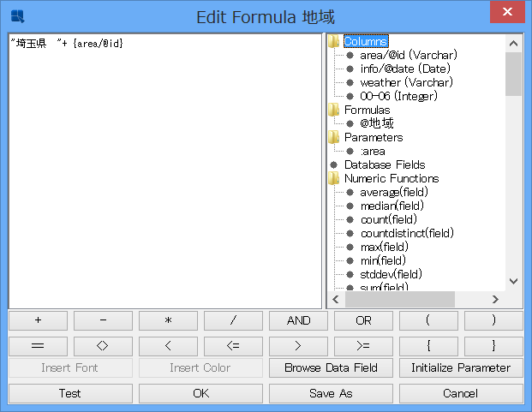
Task: Click the Initialize Parameter button
Action: (461, 368)
